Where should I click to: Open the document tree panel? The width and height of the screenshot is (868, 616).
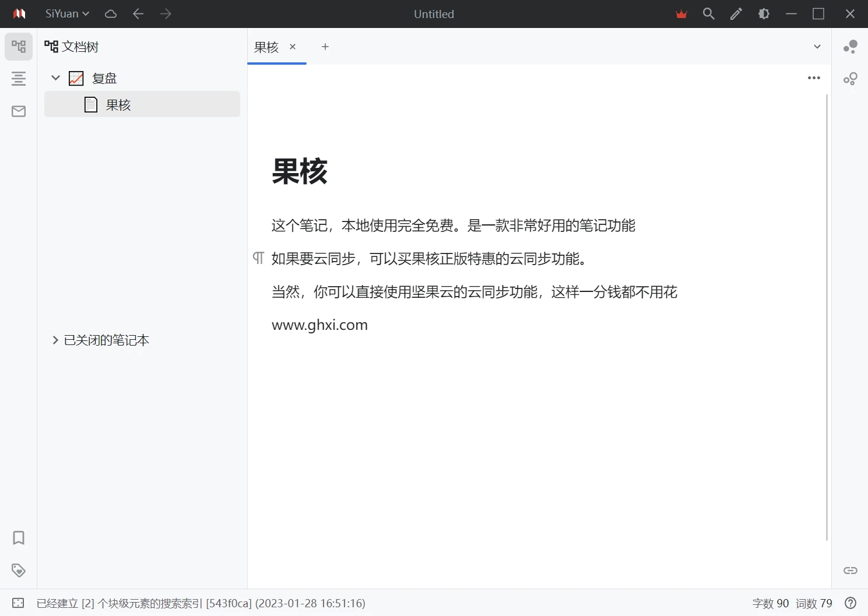(x=19, y=47)
